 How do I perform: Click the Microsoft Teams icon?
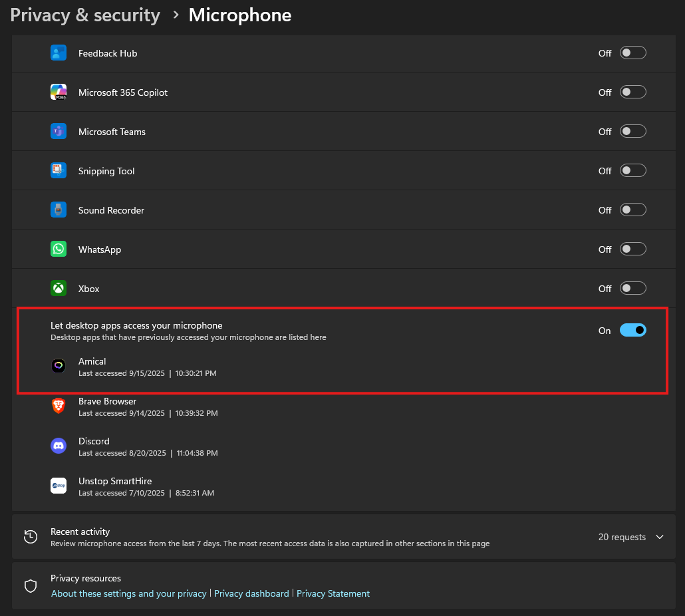(x=58, y=130)
